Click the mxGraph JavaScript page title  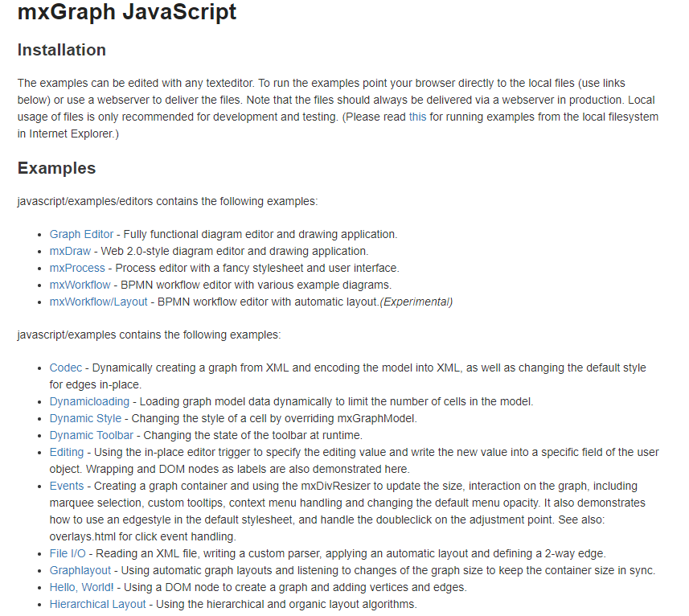coord(127,12)
